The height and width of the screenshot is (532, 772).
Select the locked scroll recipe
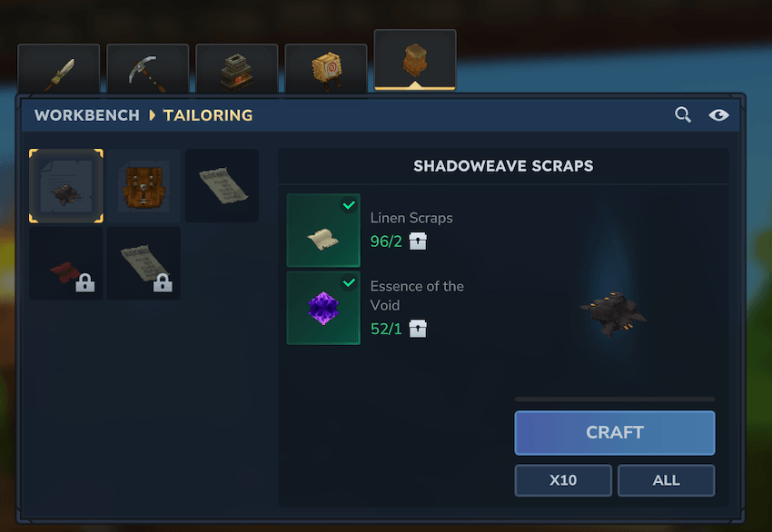pos(144,263)
